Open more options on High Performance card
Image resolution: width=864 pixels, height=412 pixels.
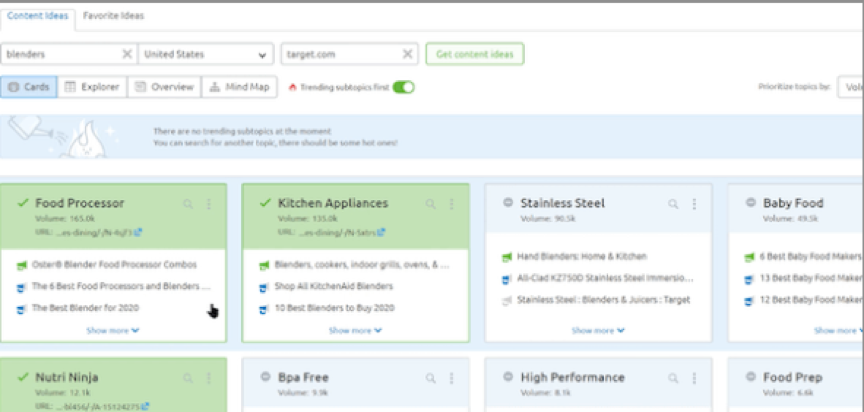[x=694, y=378]
